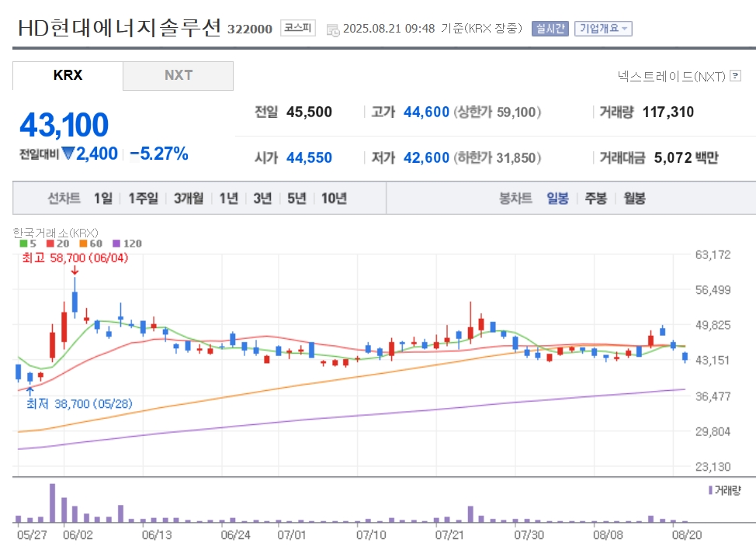Click the previous close value 45,500

309,112
